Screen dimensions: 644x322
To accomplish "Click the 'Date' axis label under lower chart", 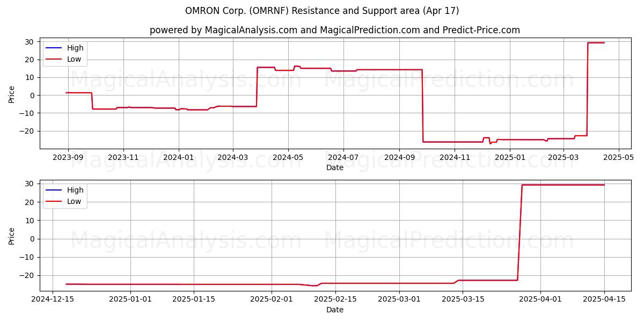I will click(x=335, y=310).
